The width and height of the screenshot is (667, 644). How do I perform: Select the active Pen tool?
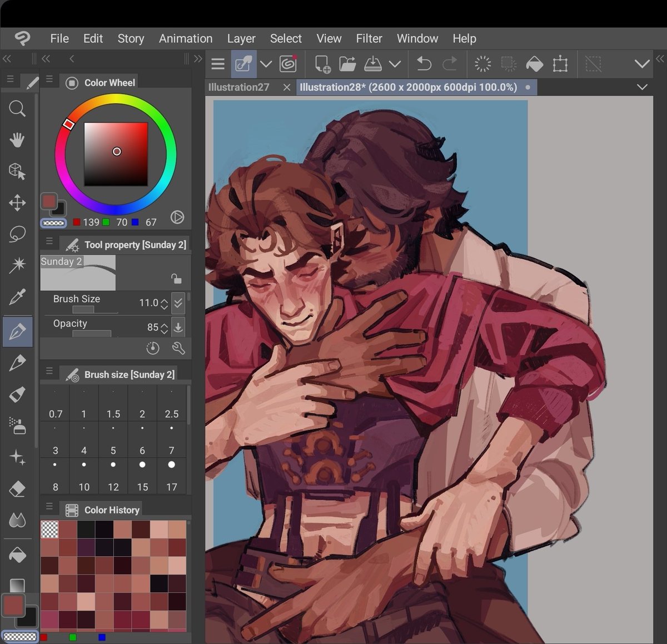coord(17,331)
